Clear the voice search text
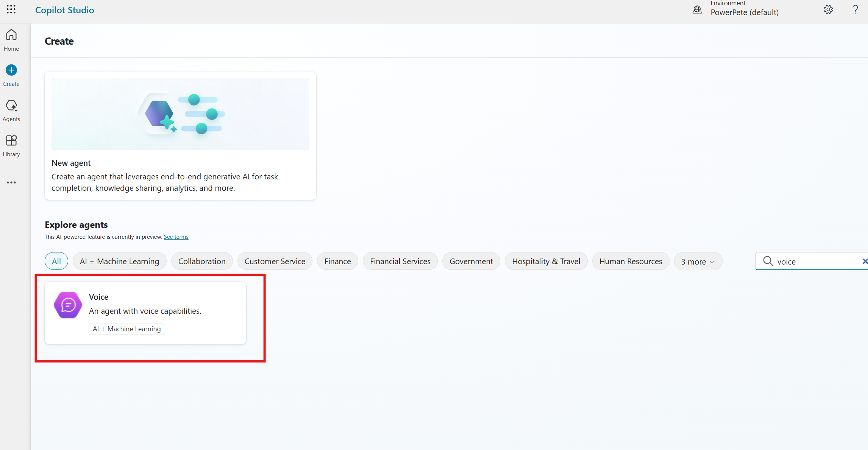Viewport: 868px width, 450px height. pyautogui.click(x=865, y=261)
